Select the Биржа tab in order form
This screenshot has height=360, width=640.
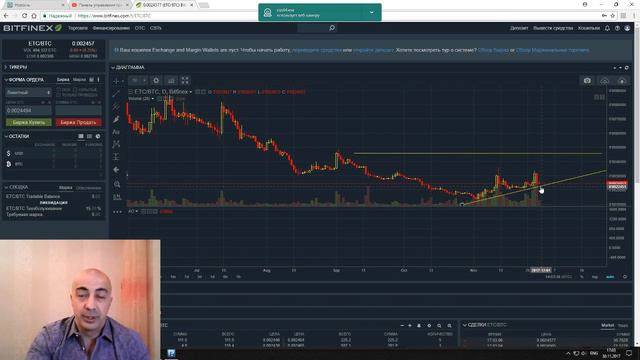pos(63,80)
